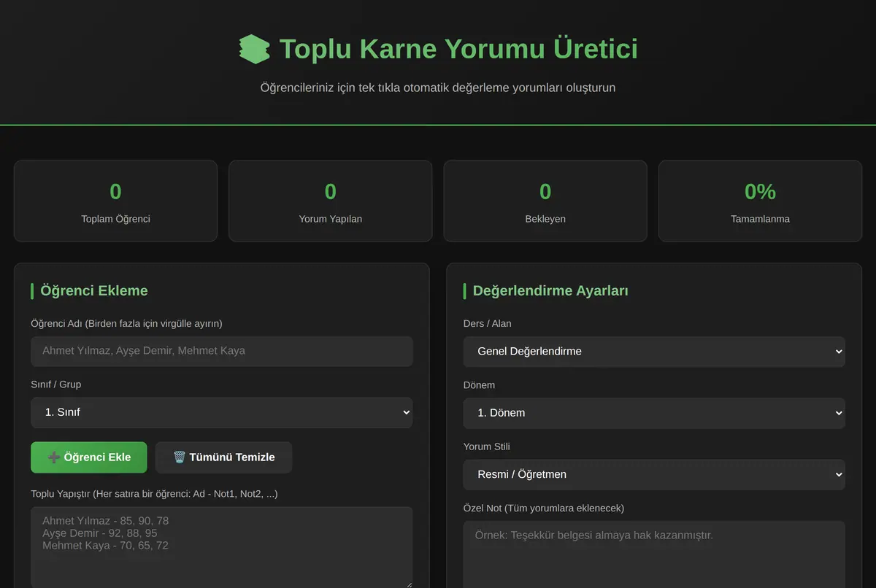
Task: Click the Toplu Yapıştır textarea
Action: [222, 547]
